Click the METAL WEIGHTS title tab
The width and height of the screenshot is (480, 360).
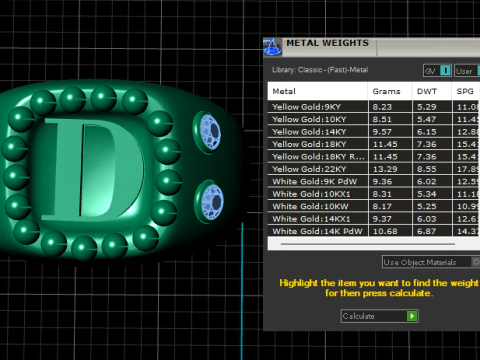[328, 43]
